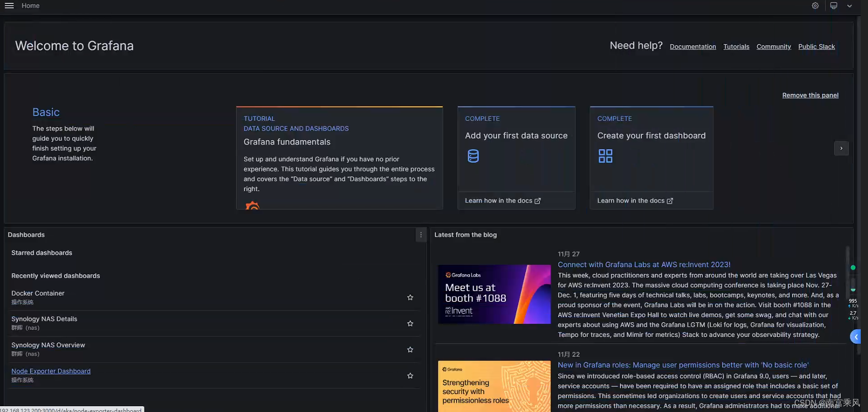Click the page vertical scrollbar
The image size is (868, 412).
[x=858, y=185]
